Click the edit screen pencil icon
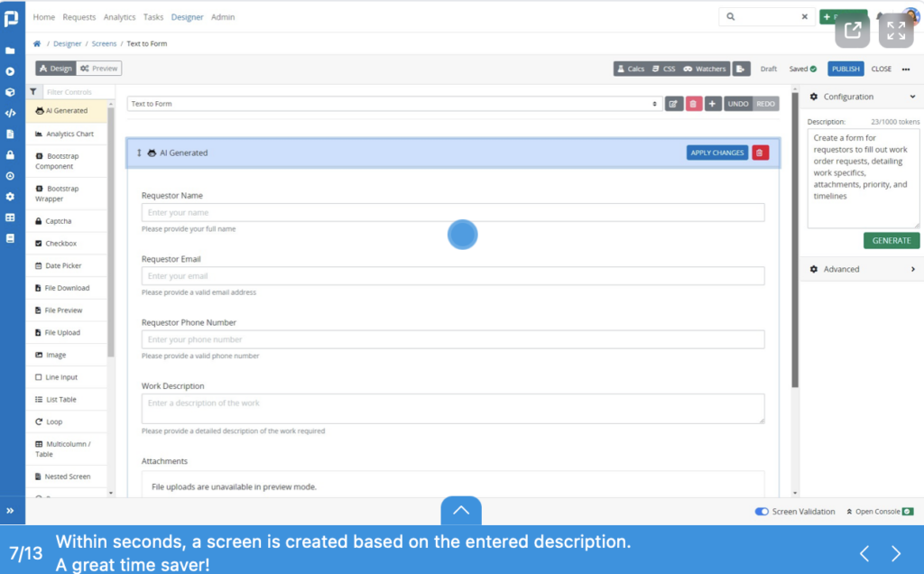The image size is (924, 574). 671,103
